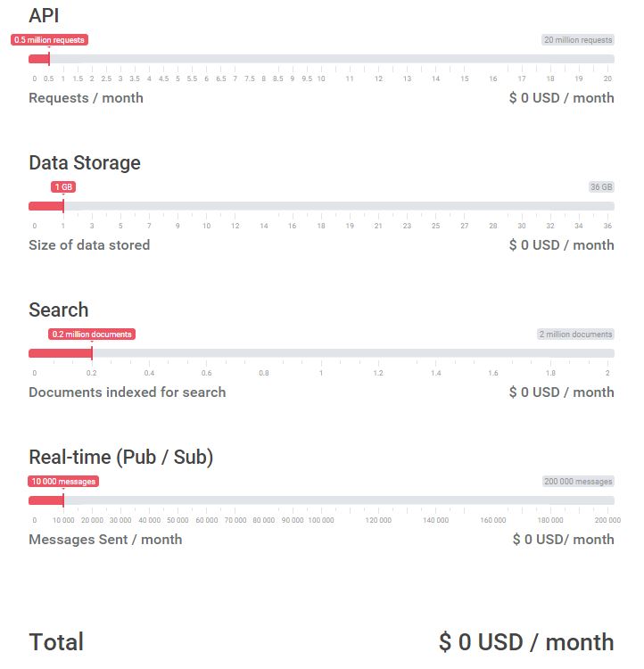644x669 pixels.
Task: Set the Search slider to the 1.6 tick
Action: click(493, 353)
